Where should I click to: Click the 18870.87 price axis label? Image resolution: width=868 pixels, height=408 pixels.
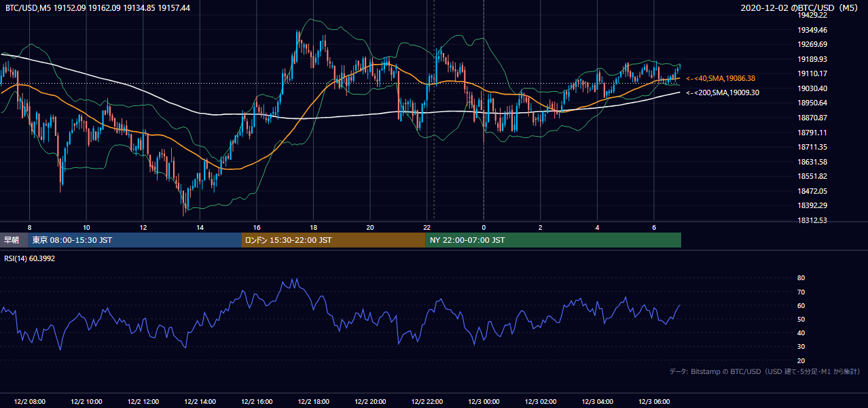click(x=812, y=118)
